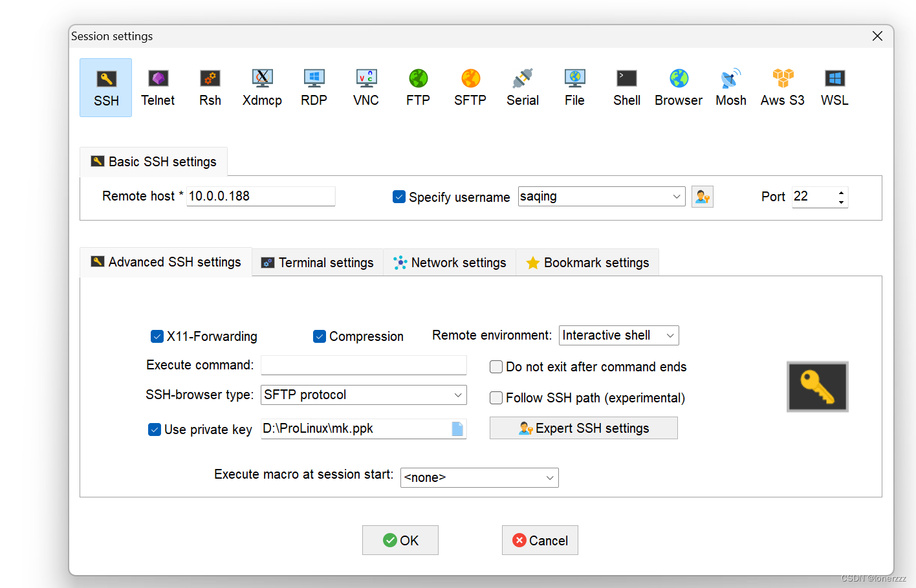Screen dimensions: 916x588
Task: Choose the Mosh session type
Action: (730, 87)
